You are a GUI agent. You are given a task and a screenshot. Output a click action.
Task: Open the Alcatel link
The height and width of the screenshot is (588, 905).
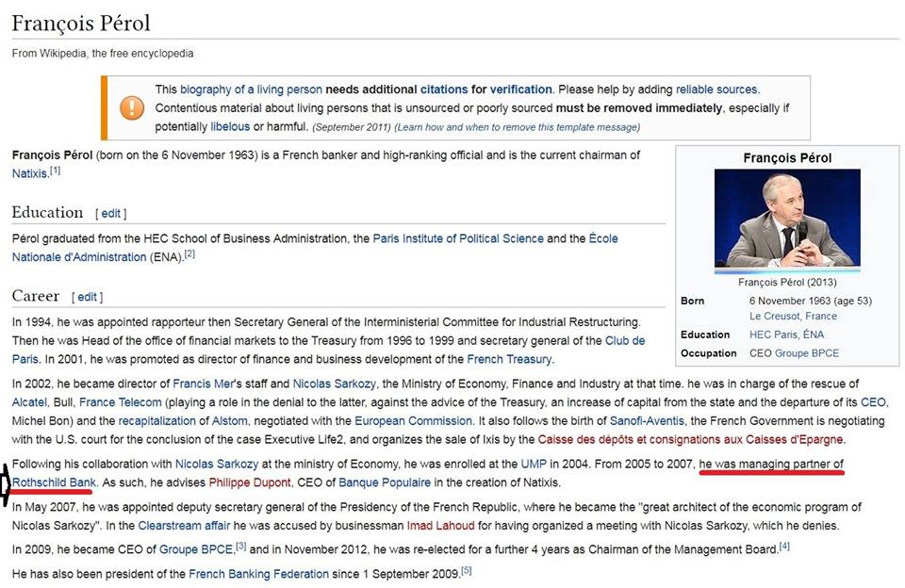(x=29, y=402)
